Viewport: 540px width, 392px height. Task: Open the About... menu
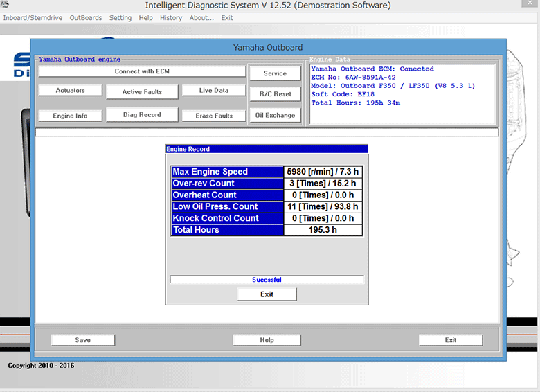click(201, 18)
